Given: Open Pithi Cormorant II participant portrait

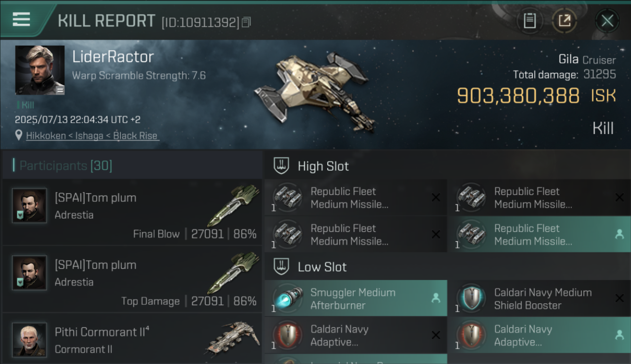Looking at the screenshot, I should pyautogui.click(x=29, y=340).
